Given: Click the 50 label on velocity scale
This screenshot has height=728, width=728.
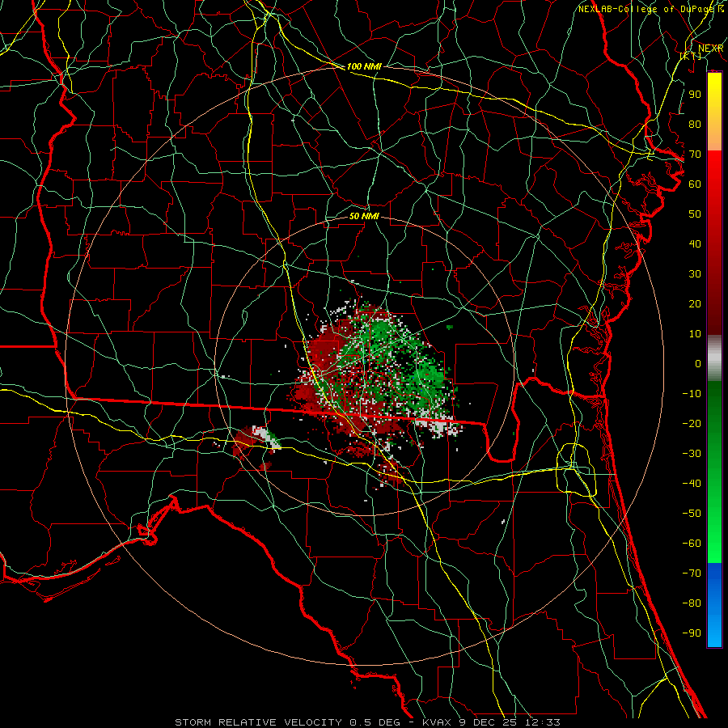Looking at the screenshot, I should (x=695, y=214).
